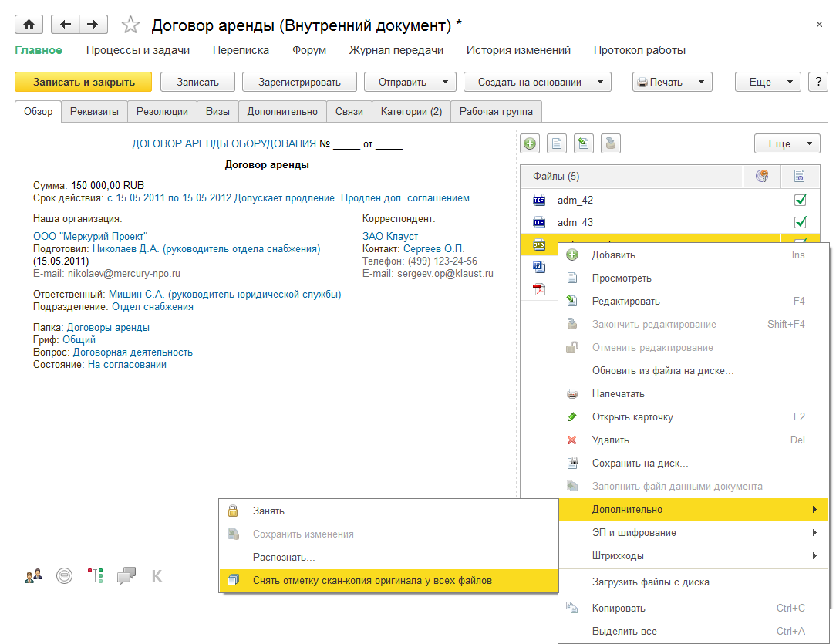Image resolution: width=836 pixels, height=644 pixels.
Task: Open the Отправить dropdown
Action: [410, 82]
